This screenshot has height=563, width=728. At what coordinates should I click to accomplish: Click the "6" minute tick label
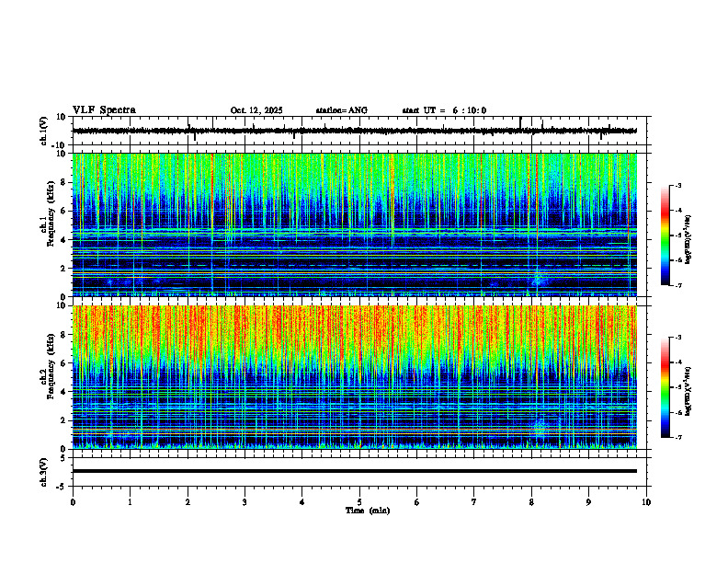[417, 502]
